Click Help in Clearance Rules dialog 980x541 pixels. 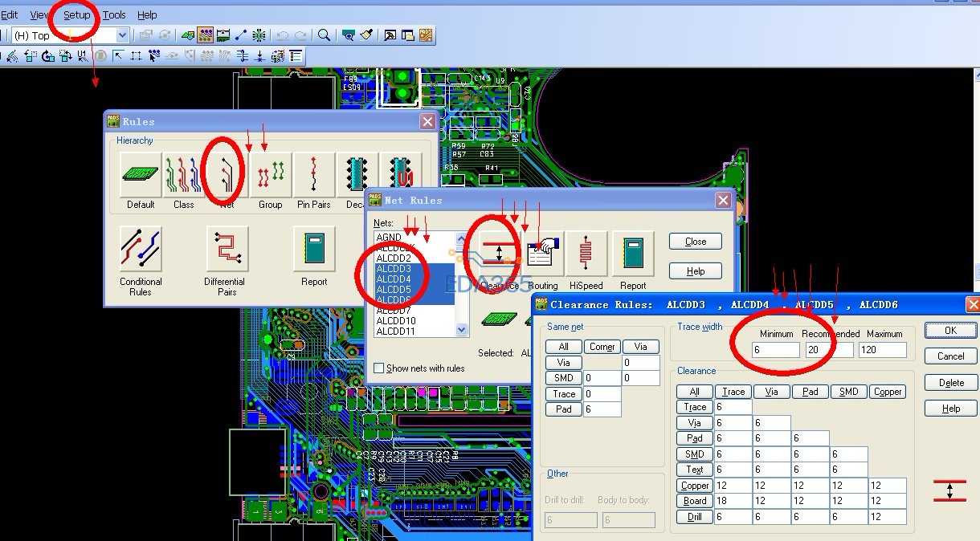(x=951, y=409)
